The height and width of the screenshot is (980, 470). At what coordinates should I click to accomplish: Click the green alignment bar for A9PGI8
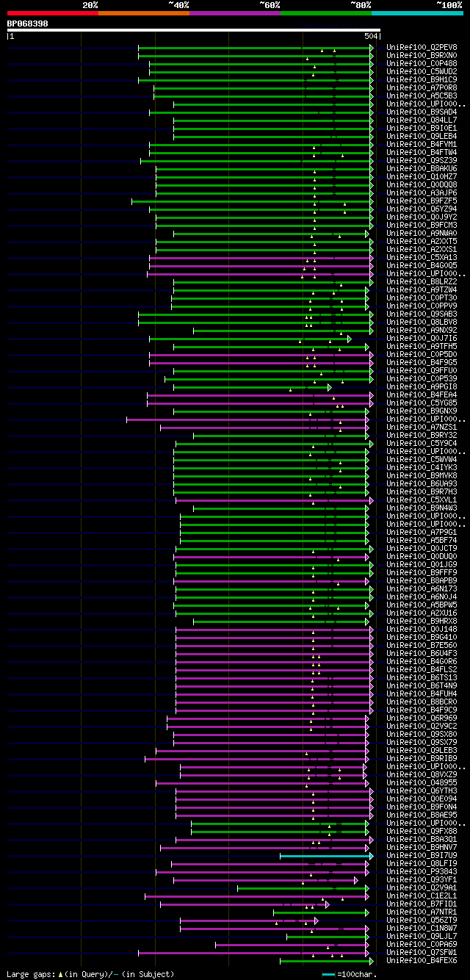[252, 387]
